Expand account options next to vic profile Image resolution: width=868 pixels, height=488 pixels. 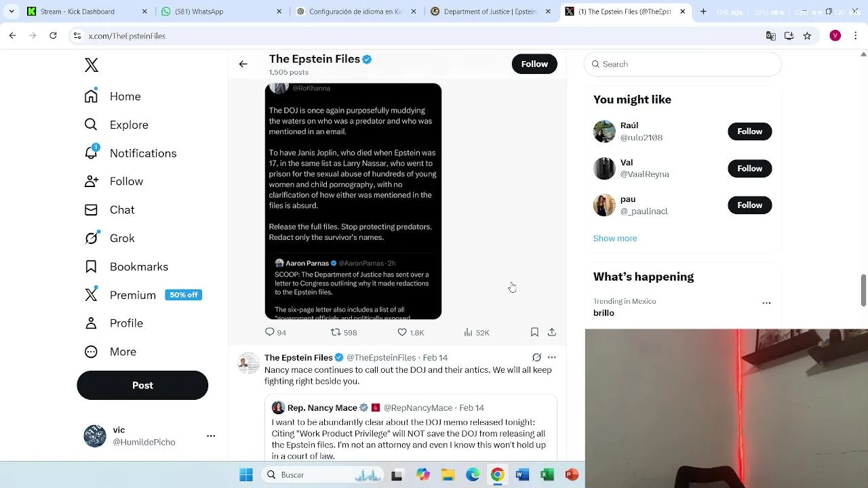211,436
